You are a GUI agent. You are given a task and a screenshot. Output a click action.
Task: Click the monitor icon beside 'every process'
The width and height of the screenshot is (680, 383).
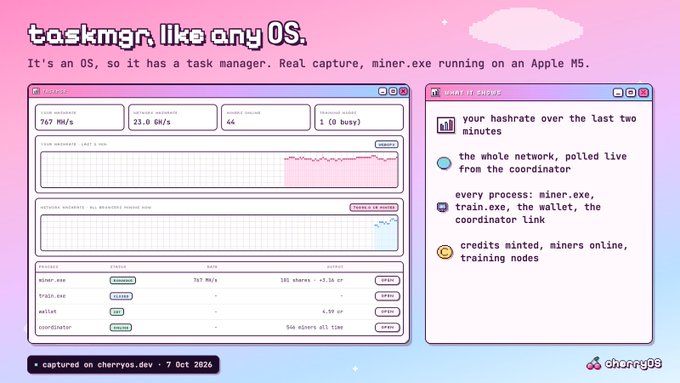[x=442, y=207]
